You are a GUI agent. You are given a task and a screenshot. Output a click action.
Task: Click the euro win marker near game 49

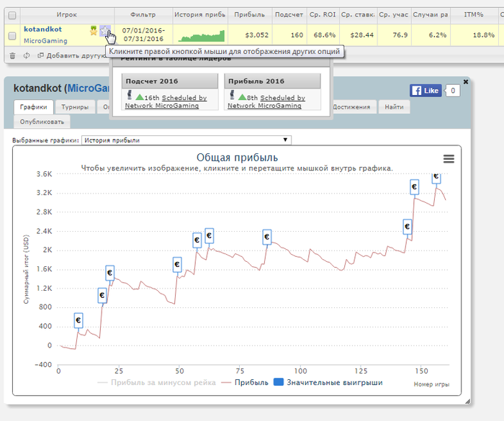tap(177, 265)
